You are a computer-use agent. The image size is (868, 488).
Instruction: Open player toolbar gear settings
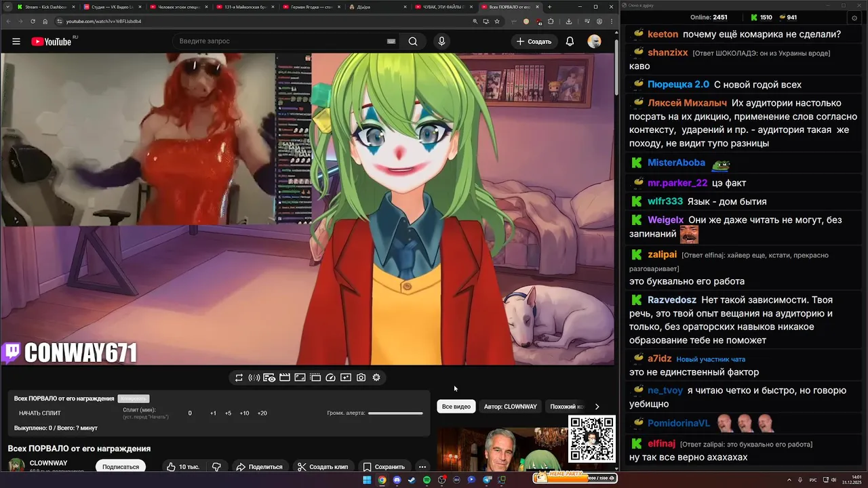pyautogui.click(x=376, y=378)
